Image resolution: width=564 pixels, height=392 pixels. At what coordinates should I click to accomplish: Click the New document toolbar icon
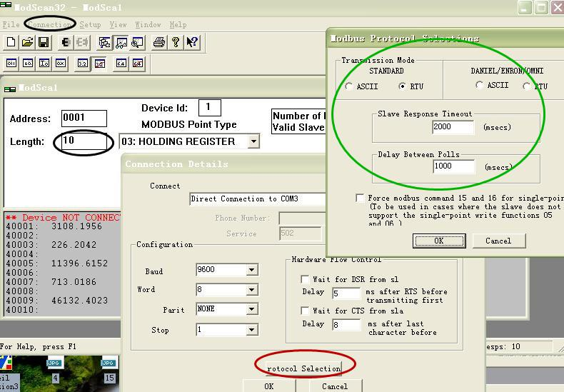point(11,43)
